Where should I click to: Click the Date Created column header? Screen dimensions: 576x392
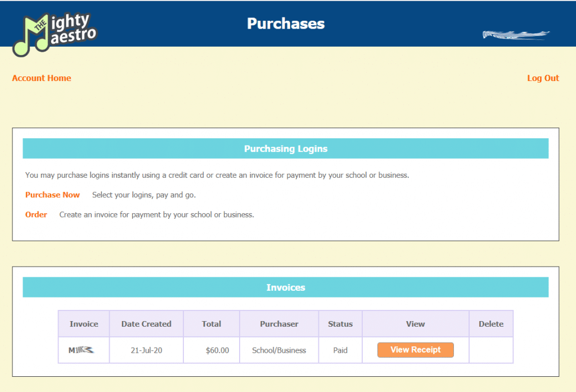pos(146,324)
